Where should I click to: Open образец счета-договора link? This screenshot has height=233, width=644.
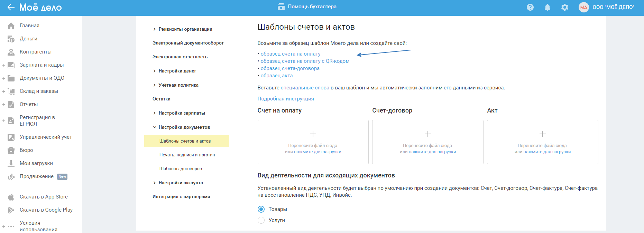[x=290, y=68]
